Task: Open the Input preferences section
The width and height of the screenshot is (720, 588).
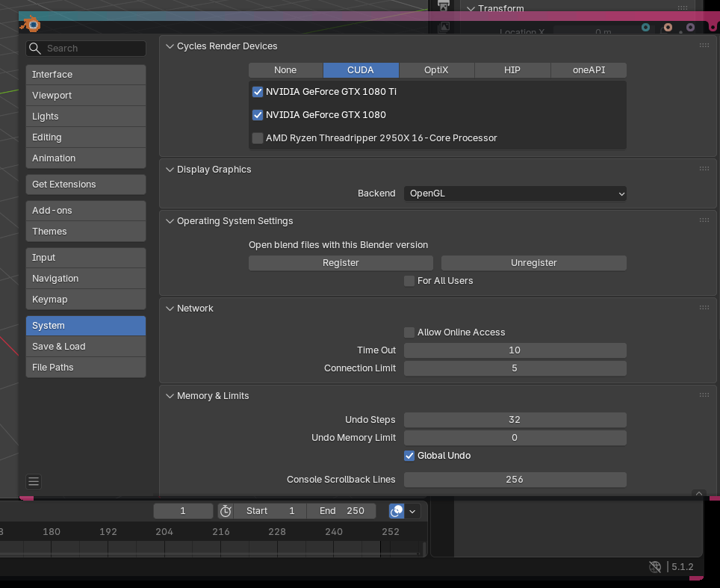Action: [x=86, y=258]
